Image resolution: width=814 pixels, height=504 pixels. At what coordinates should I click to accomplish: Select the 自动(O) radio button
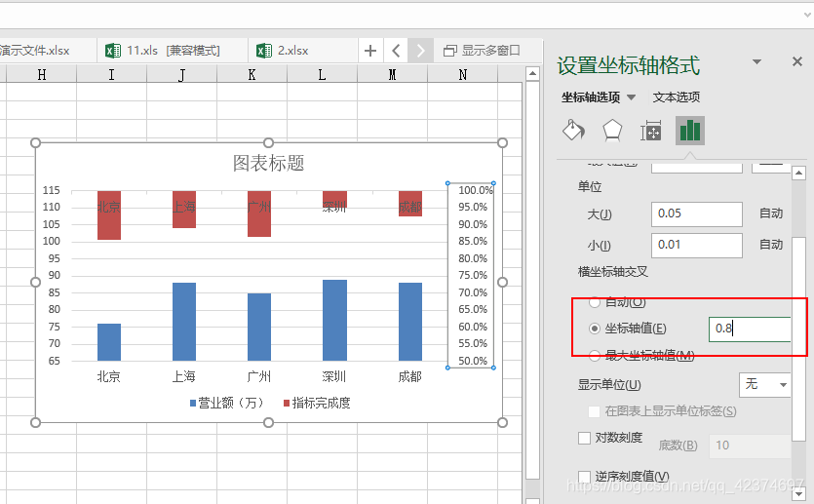pos(595,302)
